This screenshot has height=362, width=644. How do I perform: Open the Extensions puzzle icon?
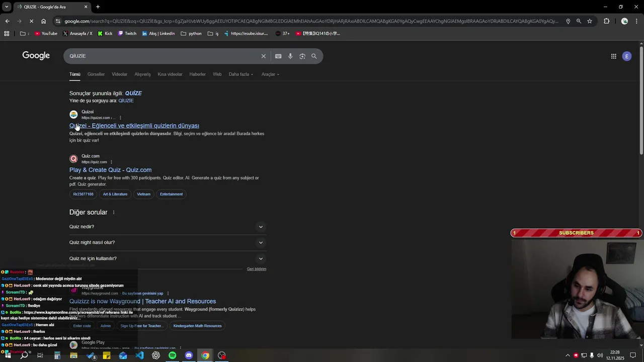(x=606, y=21)
